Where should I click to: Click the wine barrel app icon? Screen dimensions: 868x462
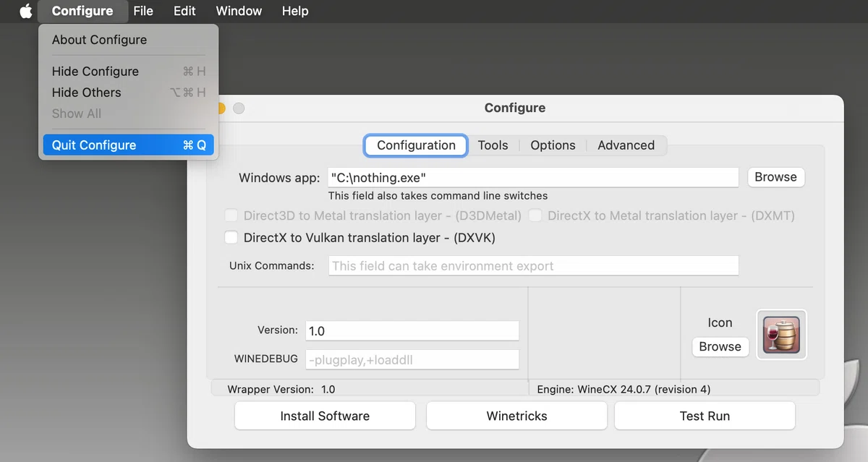point(781,335)
